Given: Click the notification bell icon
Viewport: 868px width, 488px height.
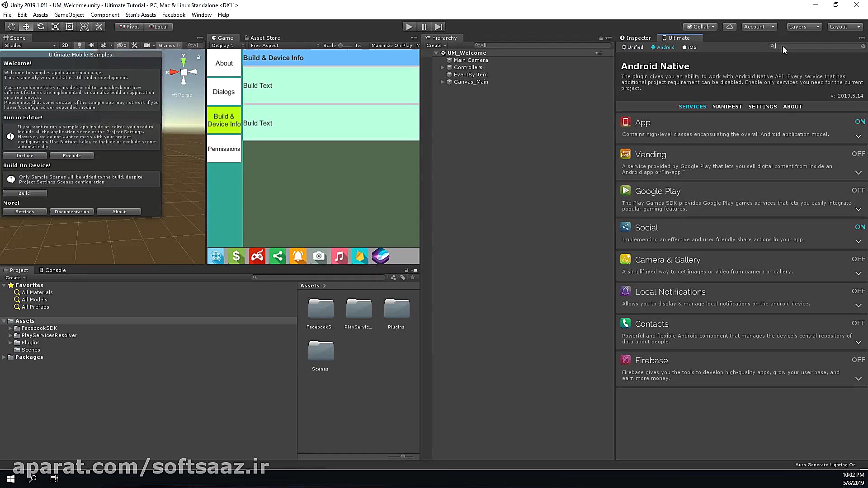Looking at the screenshot, I should 298,256.
